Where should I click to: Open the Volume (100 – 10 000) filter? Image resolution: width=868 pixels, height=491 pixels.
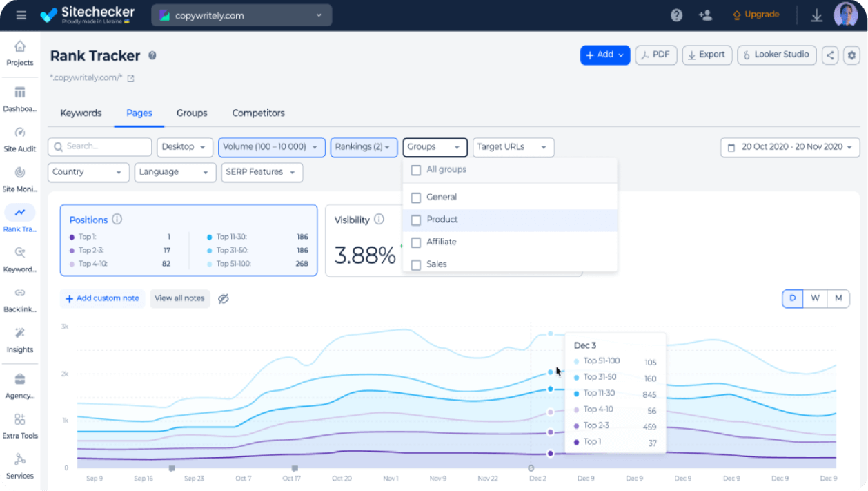coord(272,147)
